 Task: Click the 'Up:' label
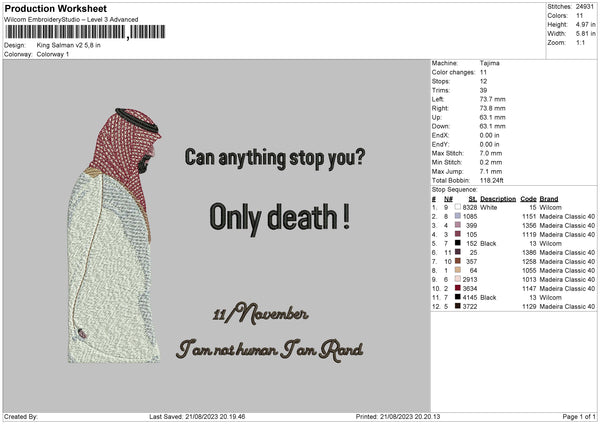[437, 117]
